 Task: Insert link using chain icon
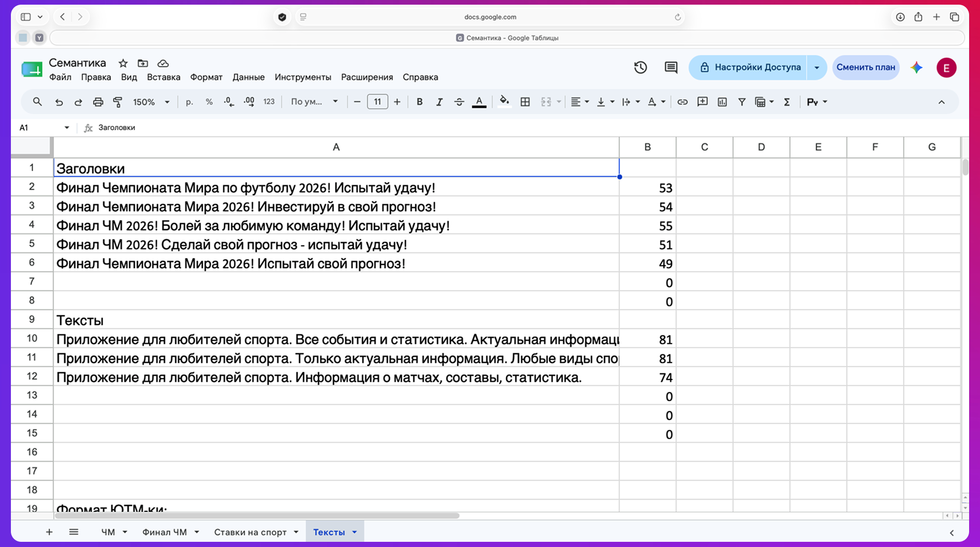click(682, 102)
